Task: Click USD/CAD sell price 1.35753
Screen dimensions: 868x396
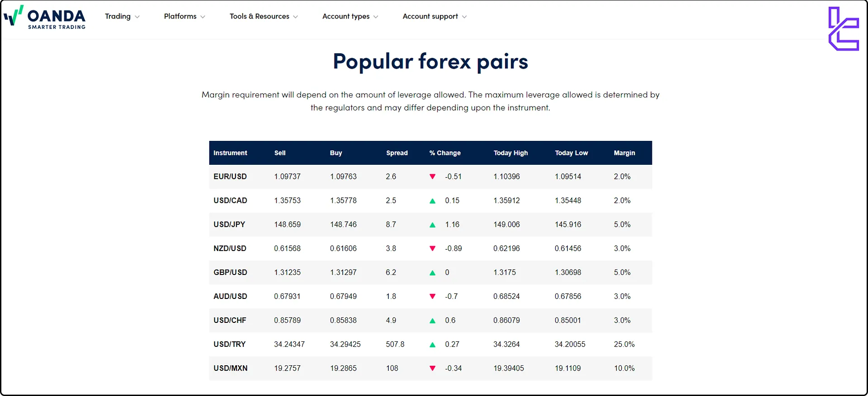Action: (287, 200)
